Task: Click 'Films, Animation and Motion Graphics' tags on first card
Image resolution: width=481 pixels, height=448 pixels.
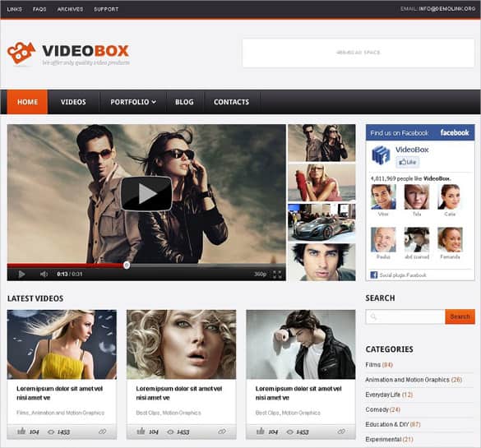Action: click(60, 413)
